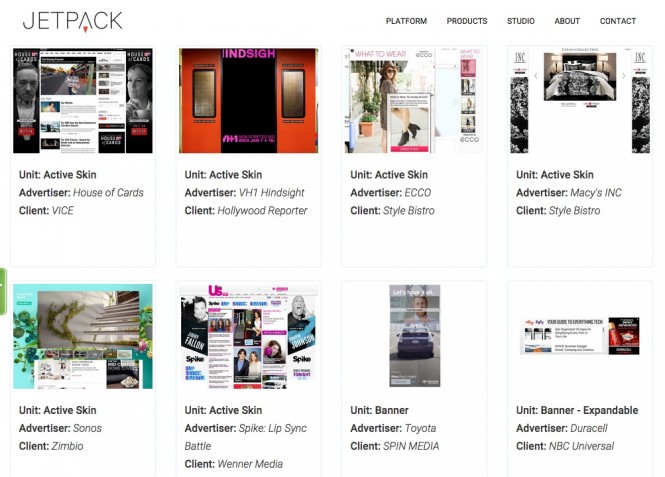Viewport: 665px width, 477px height.
Task: Open the Duracell expandable banner thumbnail
Action: 580,336
